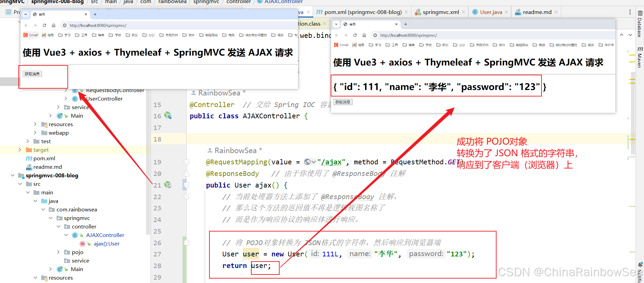Expand the target folder

pyautogui.click(x=20, y=150)
